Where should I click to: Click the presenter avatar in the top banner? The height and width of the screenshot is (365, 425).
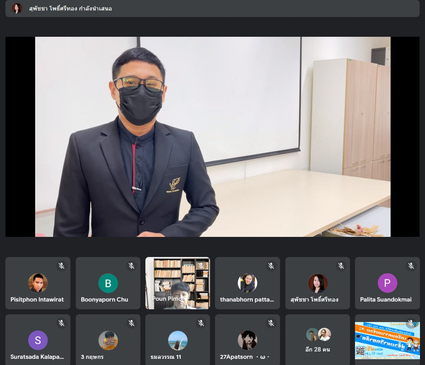tap(17, 8)
